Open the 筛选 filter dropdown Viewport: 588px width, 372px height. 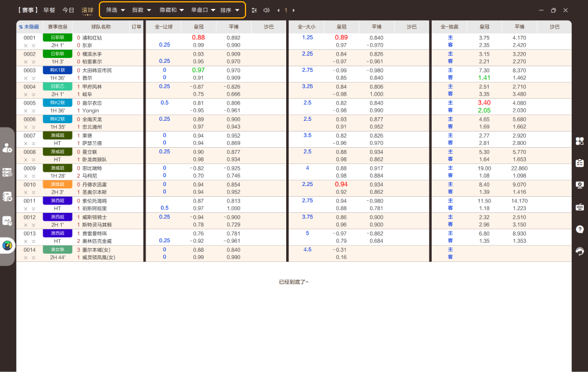[x=115, y=10]
